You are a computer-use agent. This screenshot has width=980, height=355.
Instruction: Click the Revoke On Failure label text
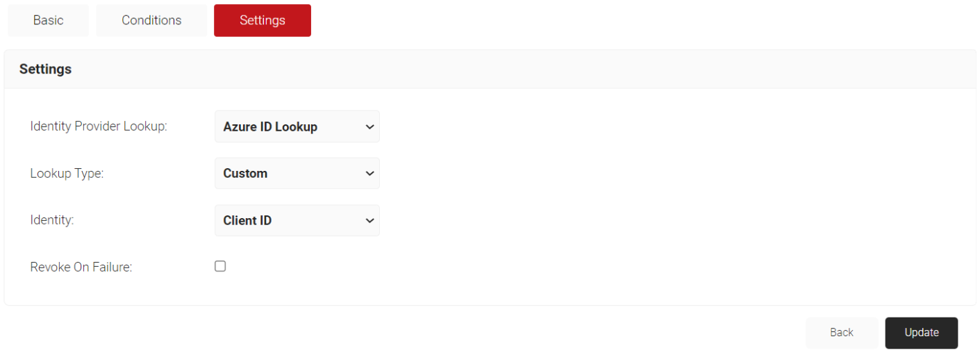tap(81, 267)
